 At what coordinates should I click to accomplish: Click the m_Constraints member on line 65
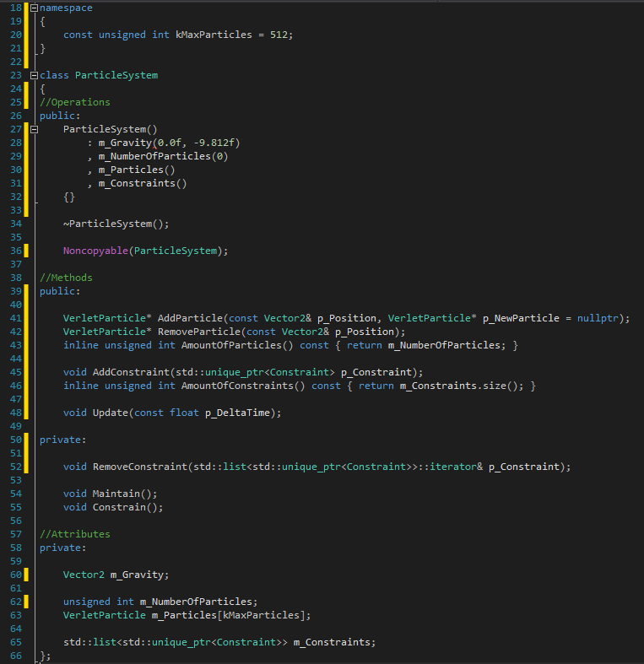coord(333,642)
